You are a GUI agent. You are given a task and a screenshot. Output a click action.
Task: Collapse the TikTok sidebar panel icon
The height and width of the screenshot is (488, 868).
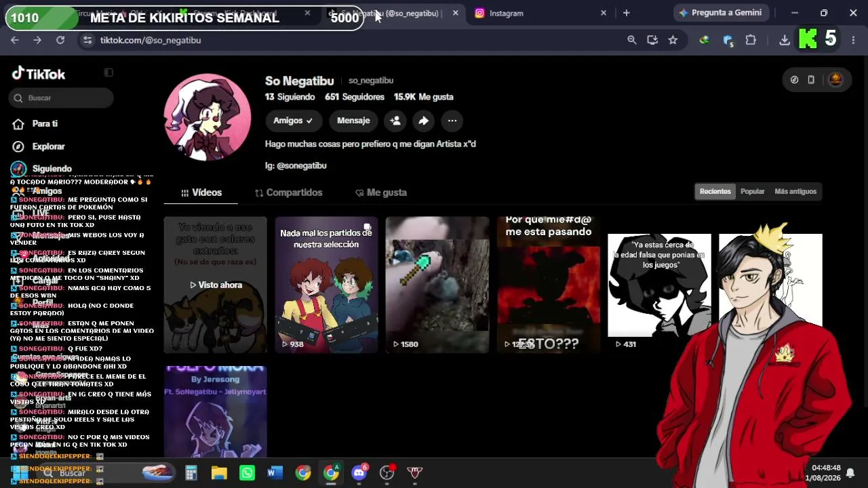[108, 73]
